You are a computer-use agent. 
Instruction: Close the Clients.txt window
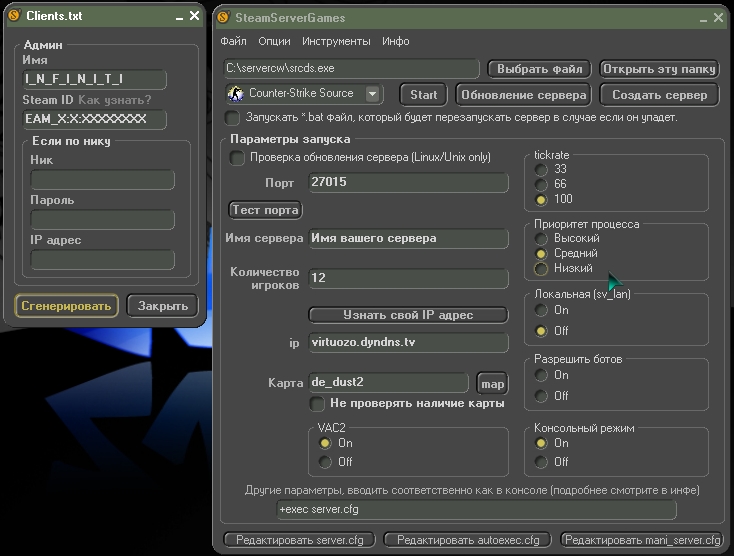pyautogui.click(x=194, y=16)
